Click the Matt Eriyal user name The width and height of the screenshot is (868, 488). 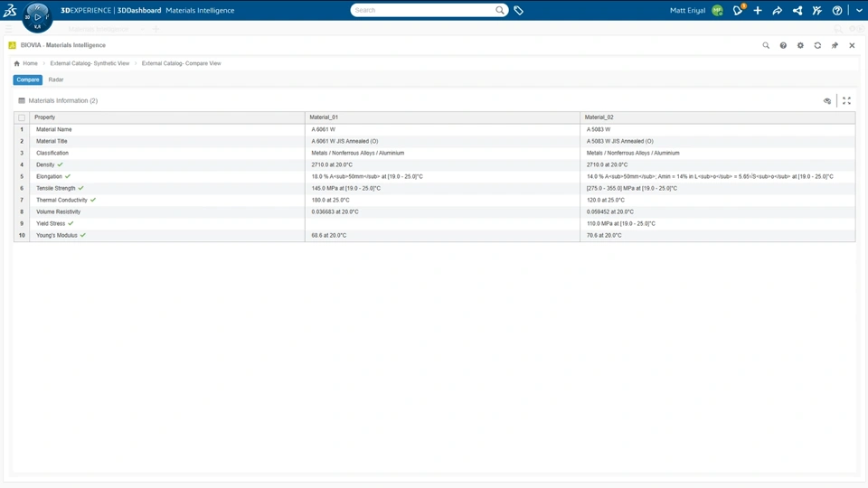pos(687,11)
